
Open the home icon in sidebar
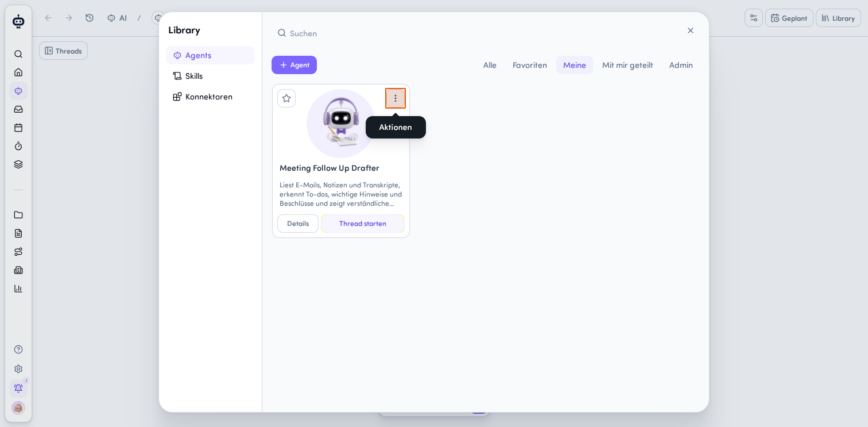point(18,72)
